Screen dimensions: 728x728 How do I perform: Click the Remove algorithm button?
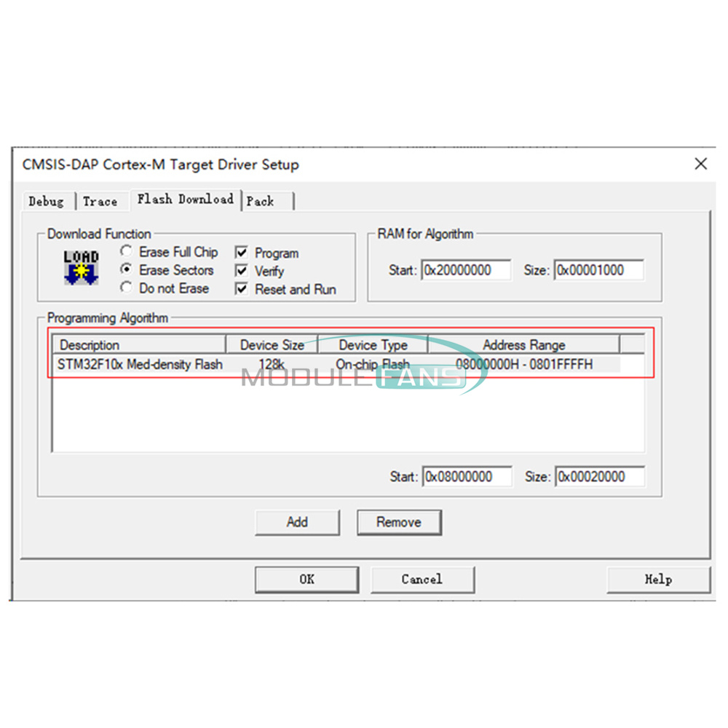(399, 522)
